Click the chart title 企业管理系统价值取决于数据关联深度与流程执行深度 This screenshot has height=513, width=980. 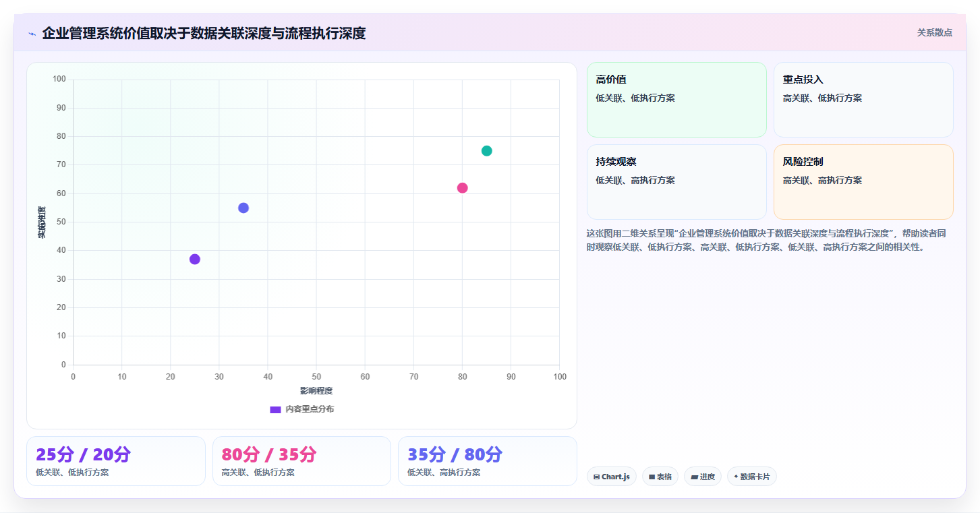pyautogui.click(x=204, y=33)
